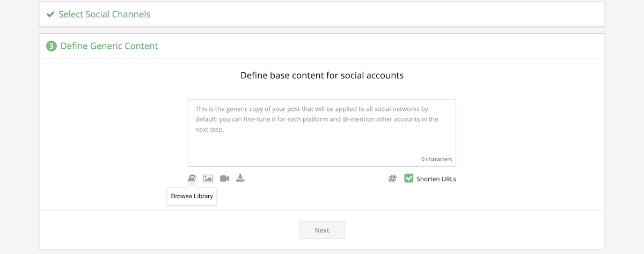
Task: Click the 0 characters counter
Action: [x=436, y=159]
